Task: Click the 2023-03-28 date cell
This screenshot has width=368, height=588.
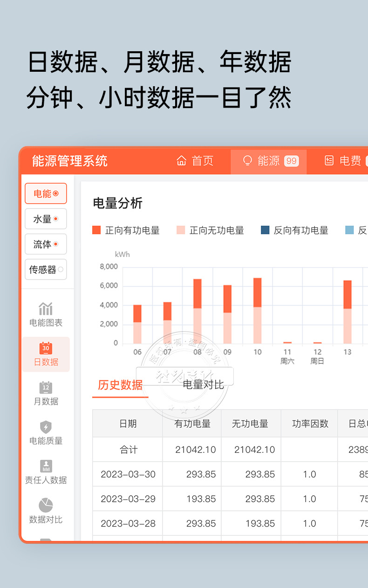Action: pos(128,524)
